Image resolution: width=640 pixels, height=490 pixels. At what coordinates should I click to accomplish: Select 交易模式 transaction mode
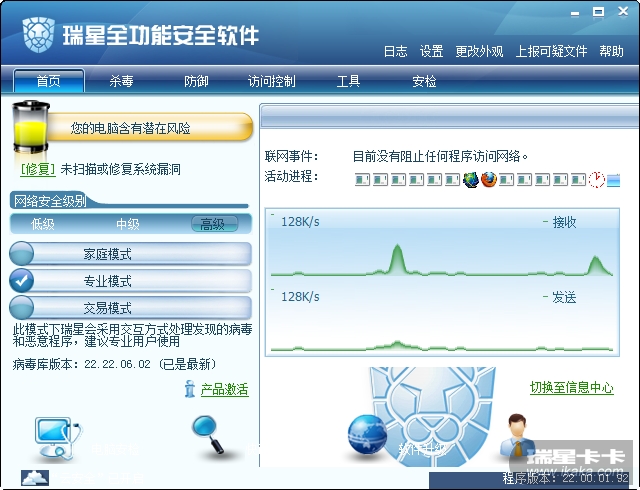[x=130, y=307]
